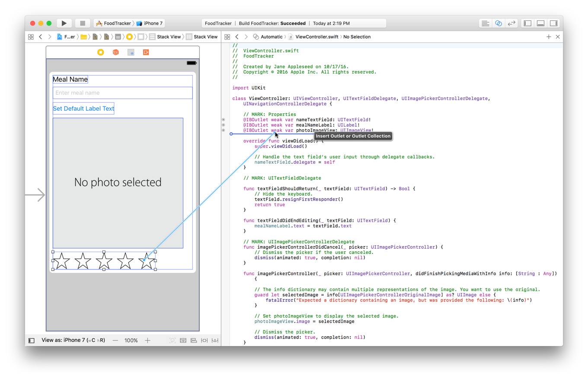Click the nameTextField outlet connection circle

click(223, 119)
